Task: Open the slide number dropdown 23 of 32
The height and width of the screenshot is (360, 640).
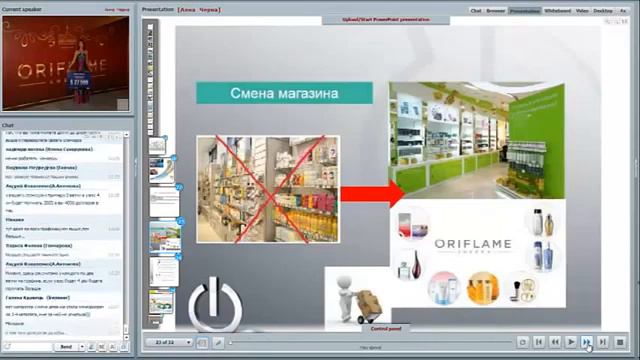Action: 169,342
